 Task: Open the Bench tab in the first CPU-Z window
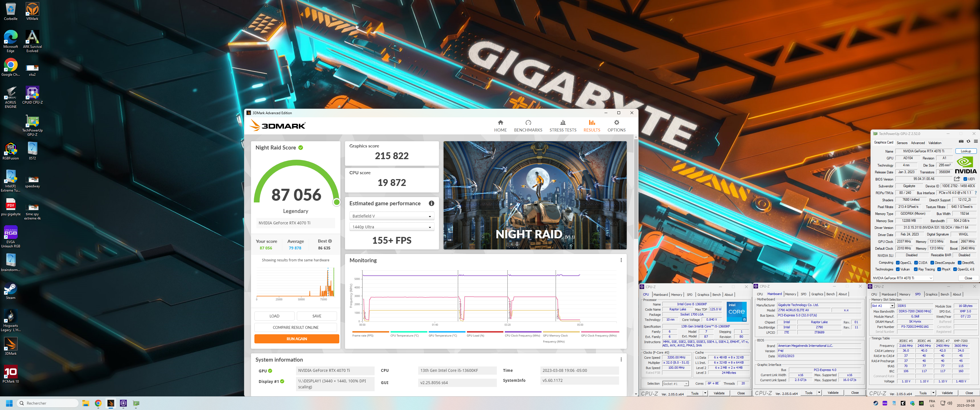click(x=716, y=295)
